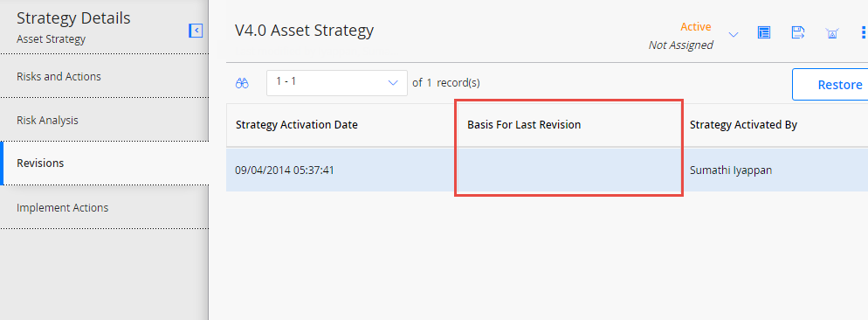
Task: Click the Basis For Last Revision header
Action: 524,125
